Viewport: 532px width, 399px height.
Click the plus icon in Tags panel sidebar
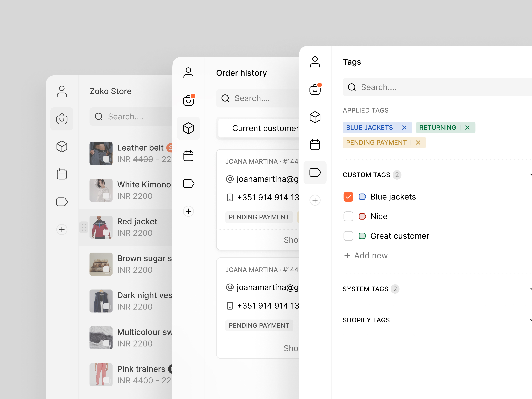coord(315,200)
